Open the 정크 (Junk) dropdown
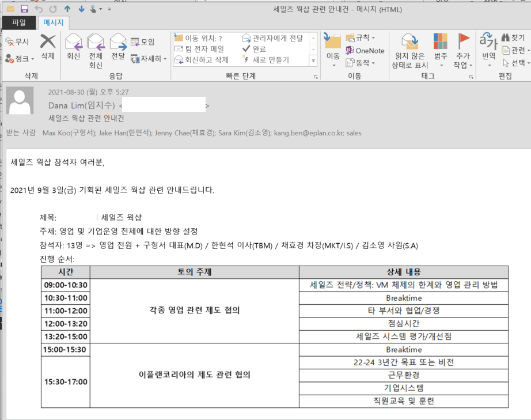Image resolution: width=531 pixels, height=420 pixels. click(20, 58)
